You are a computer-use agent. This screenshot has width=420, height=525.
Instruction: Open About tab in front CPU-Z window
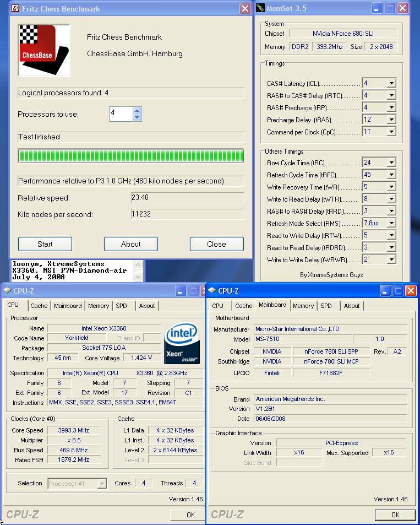(352, 306)
